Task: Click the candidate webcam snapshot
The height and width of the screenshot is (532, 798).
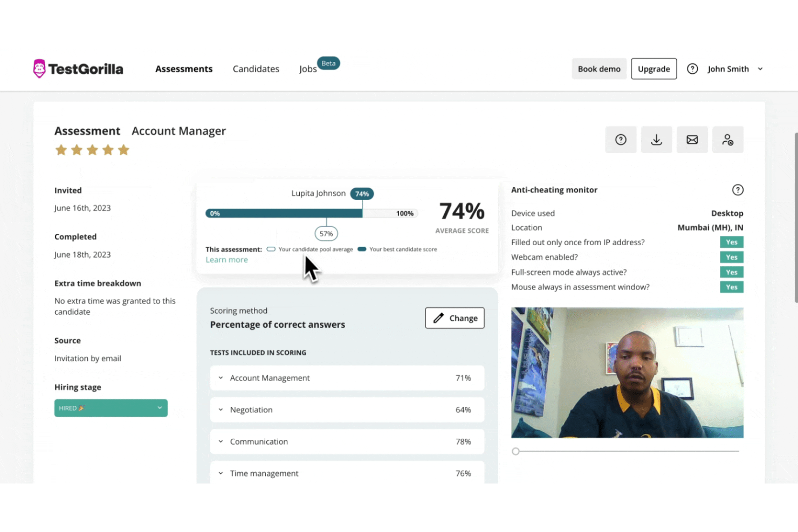Action: coord(627,372)
